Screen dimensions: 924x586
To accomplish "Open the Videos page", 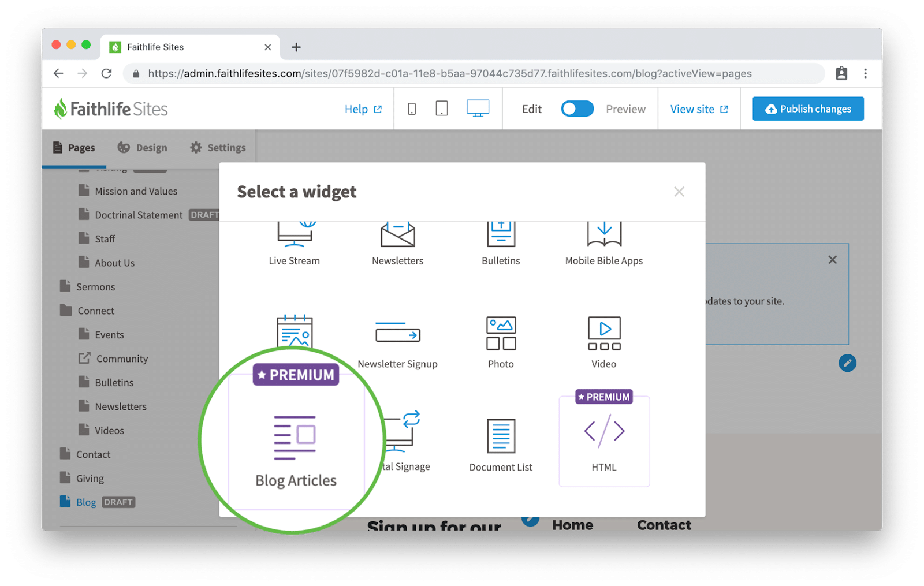I will coord(101,430).
